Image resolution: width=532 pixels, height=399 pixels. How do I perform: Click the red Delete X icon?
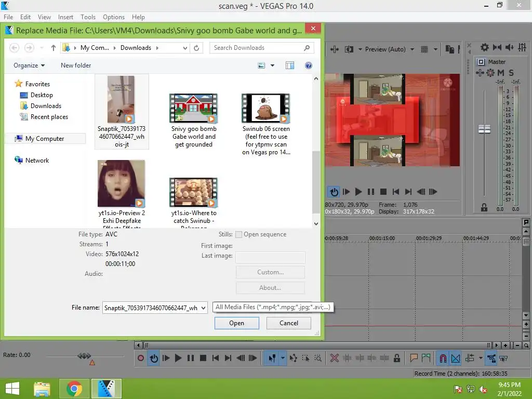[x=335, y=358]
